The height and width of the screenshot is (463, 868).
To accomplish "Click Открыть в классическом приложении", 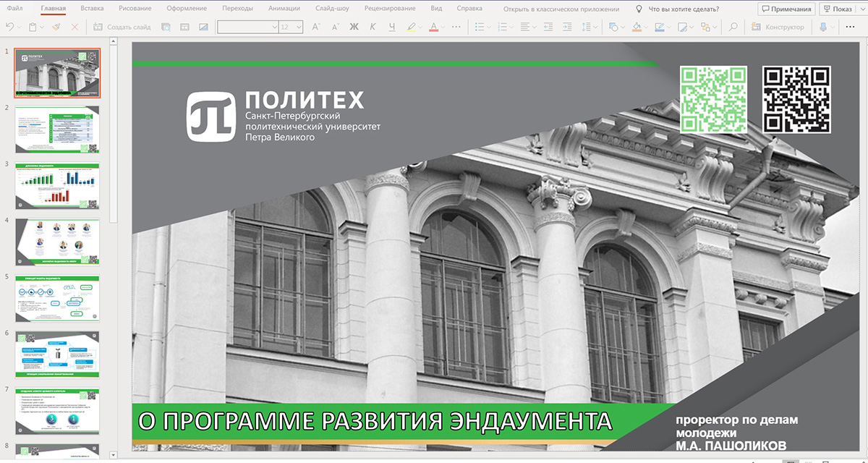I will (x=561, y=9).
